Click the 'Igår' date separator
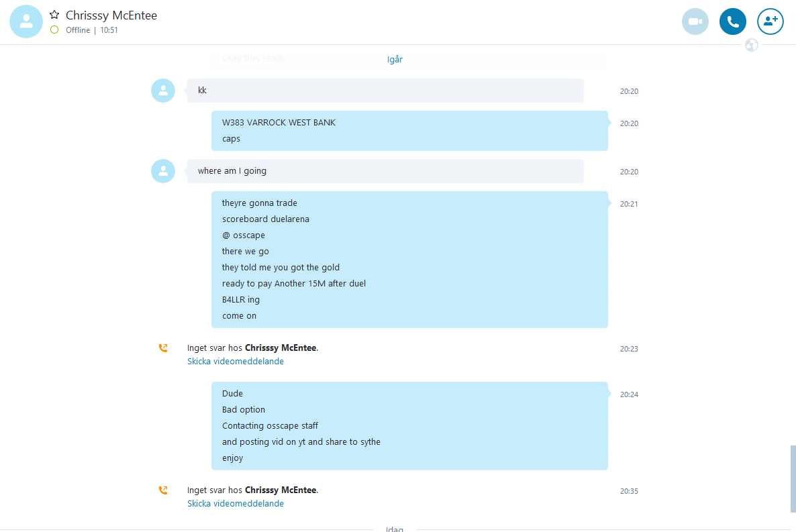Screen dimensions: 796x532 pyautogui.click(x=395, y=60)
